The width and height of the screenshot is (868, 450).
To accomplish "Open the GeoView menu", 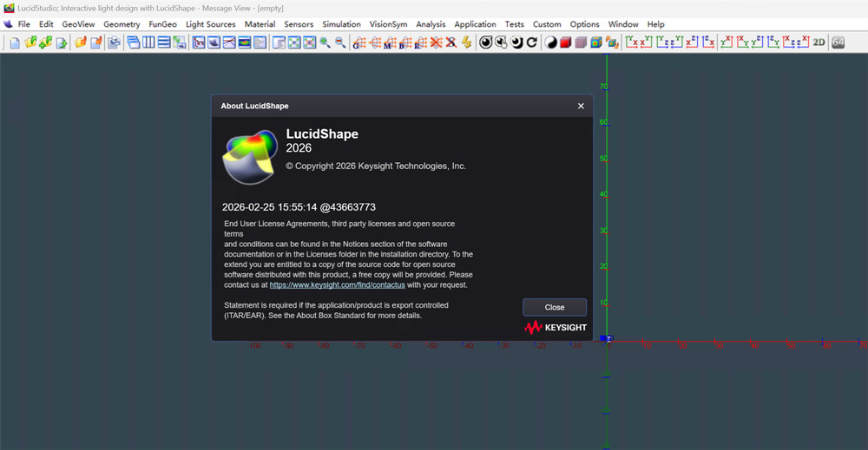I will pyautogui.click(x=78, y=24).
